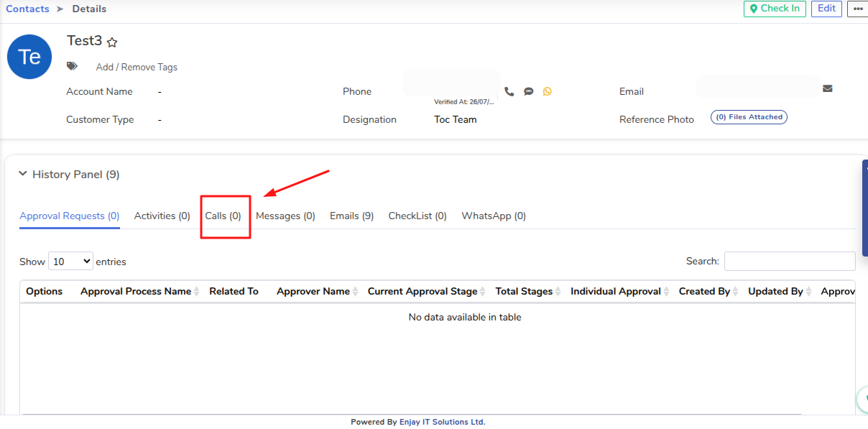Image resolution: width=868 pixels, height=429 pixels.
Task: Click the email envelope icon
Action: (828, 88)
